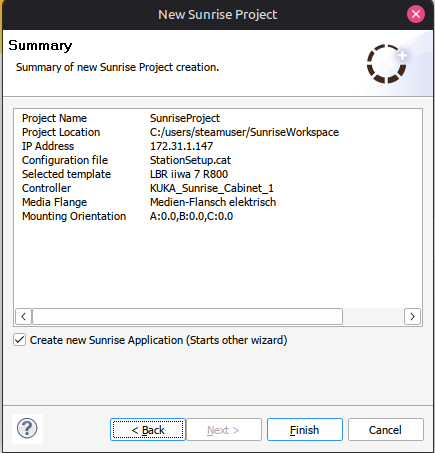Close the New Sunrise Project dialog
435x453 pixels.
[x=416, y=14]
